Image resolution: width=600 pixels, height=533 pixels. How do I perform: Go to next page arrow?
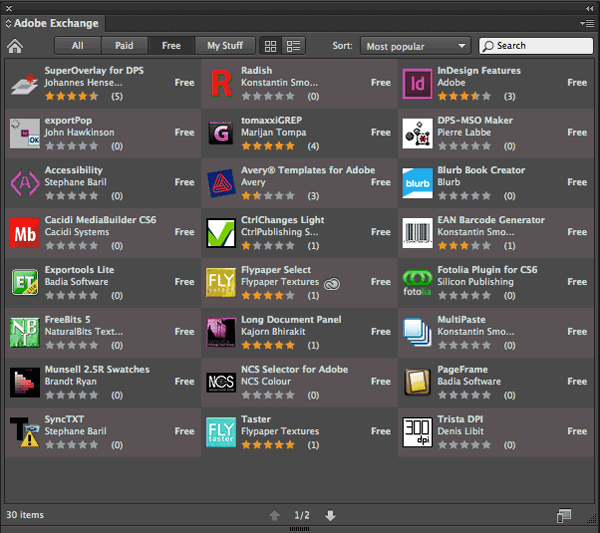coord(330,515)
